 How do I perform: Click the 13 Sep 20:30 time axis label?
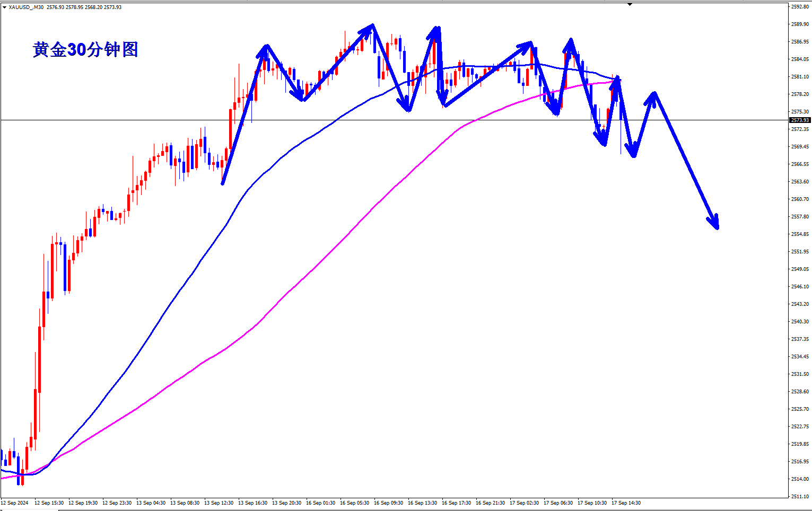pos(286,503)
